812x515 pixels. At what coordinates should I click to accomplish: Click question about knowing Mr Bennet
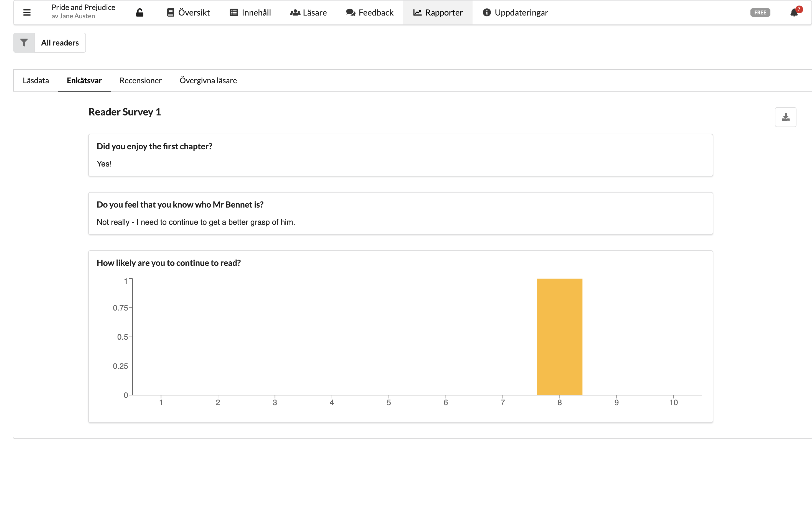pos(180,205)
